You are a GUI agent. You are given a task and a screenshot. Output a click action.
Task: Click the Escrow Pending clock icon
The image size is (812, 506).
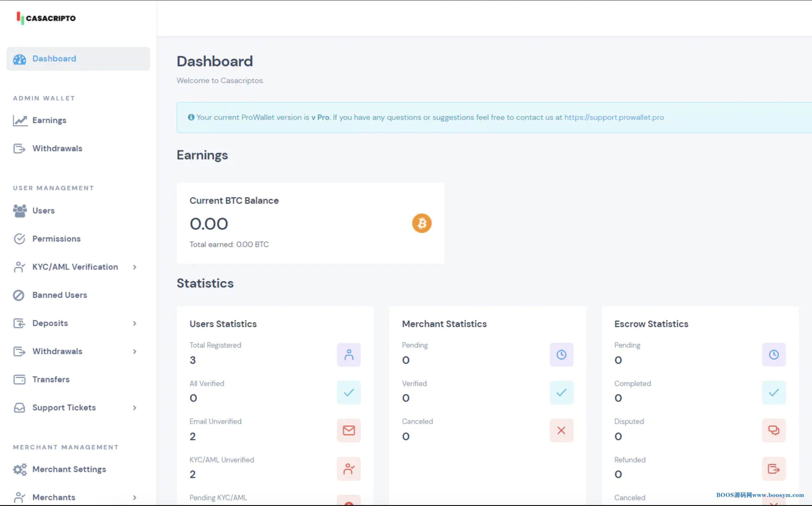click(x=774, y=355)
